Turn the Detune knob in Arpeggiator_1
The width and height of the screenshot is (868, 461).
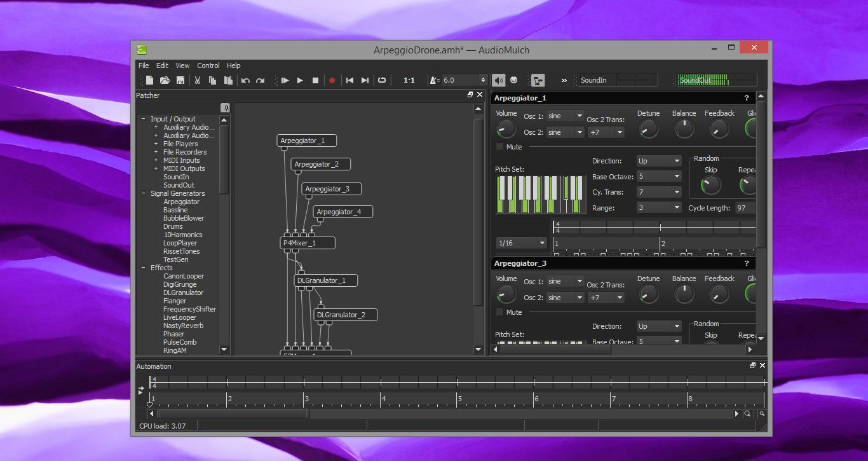coord(648,129)
